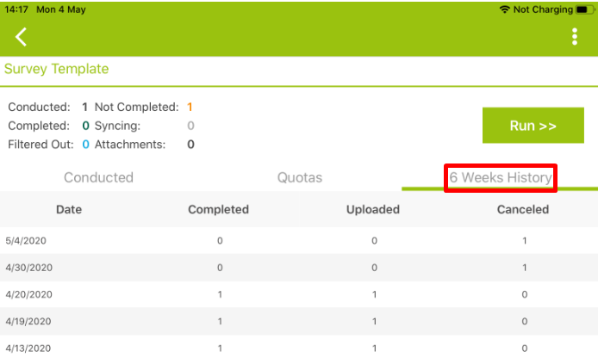The height and width of the screenshot is (364, 598).
Task: Tap the Filtered Out count value
Action: 86,145
